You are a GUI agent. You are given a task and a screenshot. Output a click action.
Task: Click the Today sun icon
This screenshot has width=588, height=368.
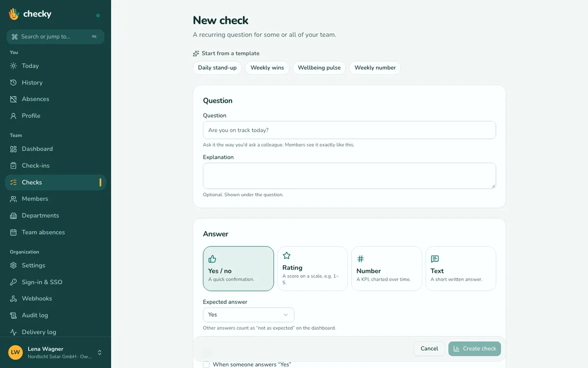pos(13,66)
